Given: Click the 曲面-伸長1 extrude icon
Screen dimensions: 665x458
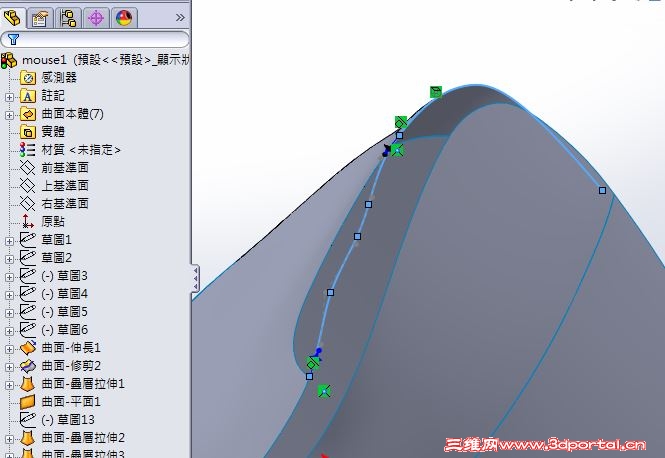Looking at the screenshot, I should [x=28, y=348].
